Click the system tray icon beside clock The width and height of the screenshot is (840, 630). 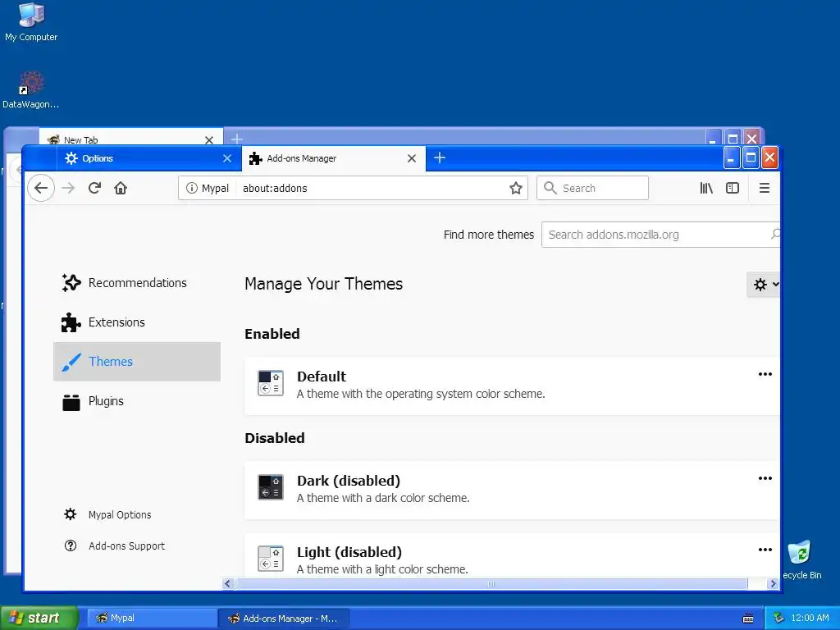point(779,618)
